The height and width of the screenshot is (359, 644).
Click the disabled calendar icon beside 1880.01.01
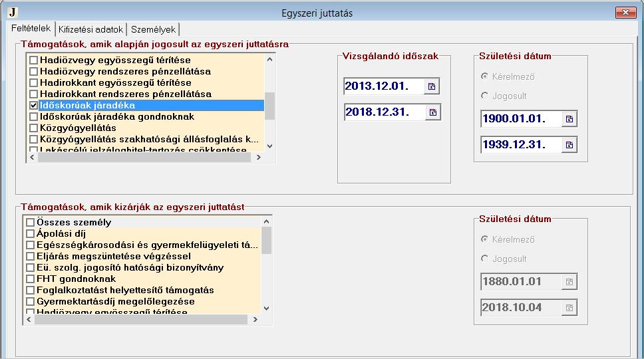tap(569, 282)
